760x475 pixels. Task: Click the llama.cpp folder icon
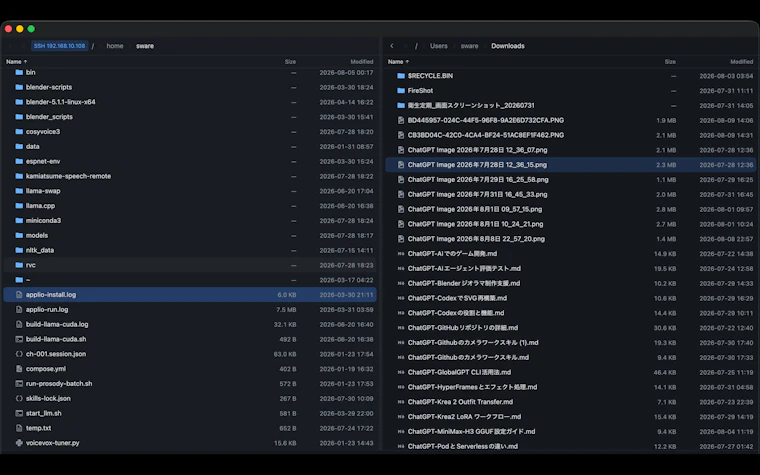[19, 206]
